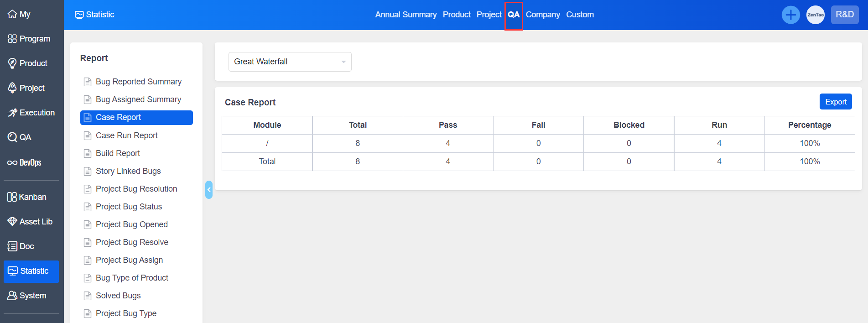Select the Custom tab in header
Image resolution: width=868 pixels, height=323 pixels.
click(580, 15)
